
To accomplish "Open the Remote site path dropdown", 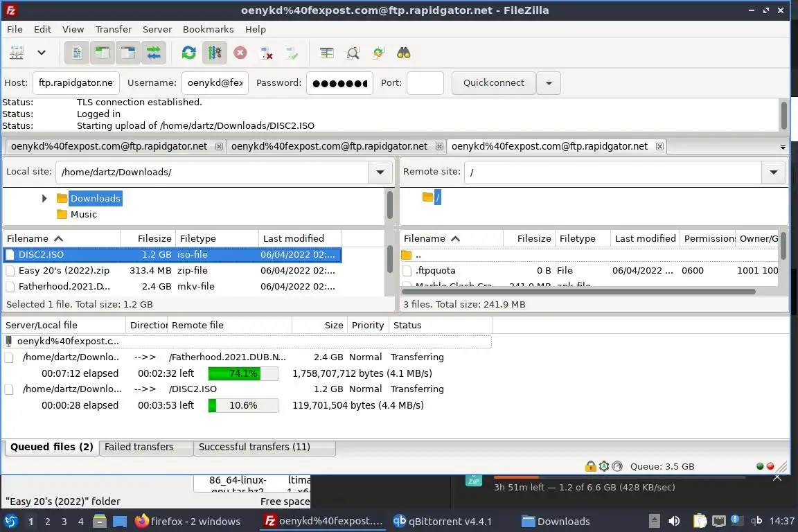I will (774, 172).
